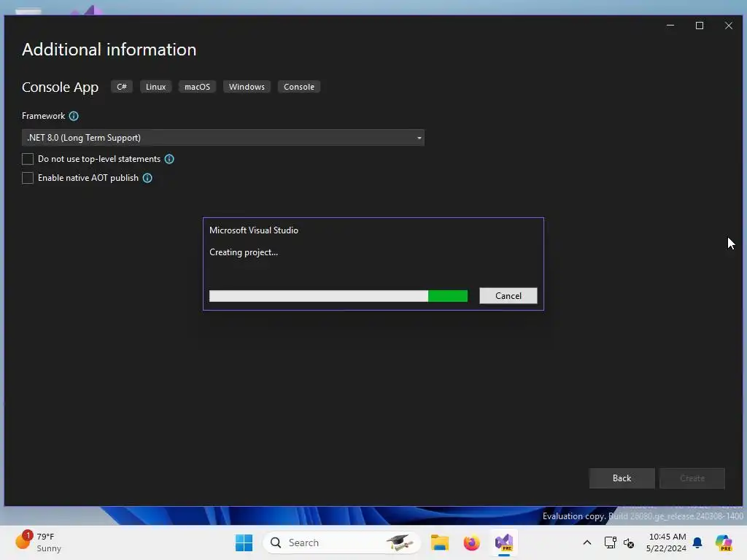
Task: Maximize the Visual Studio window
Action: [x=700, y=26]
